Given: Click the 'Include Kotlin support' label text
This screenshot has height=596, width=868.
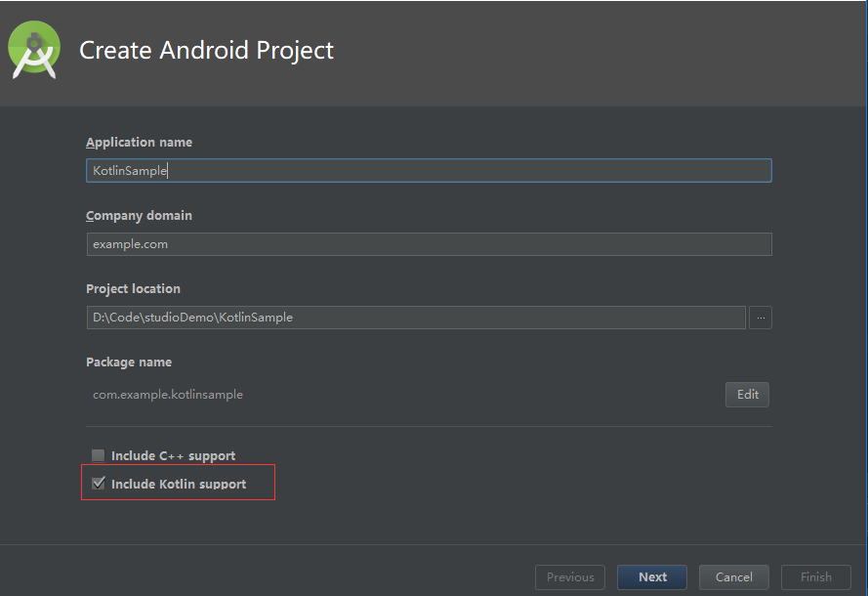Looking at the screenshot, I should pyautogui.click(x=179, y=484).
